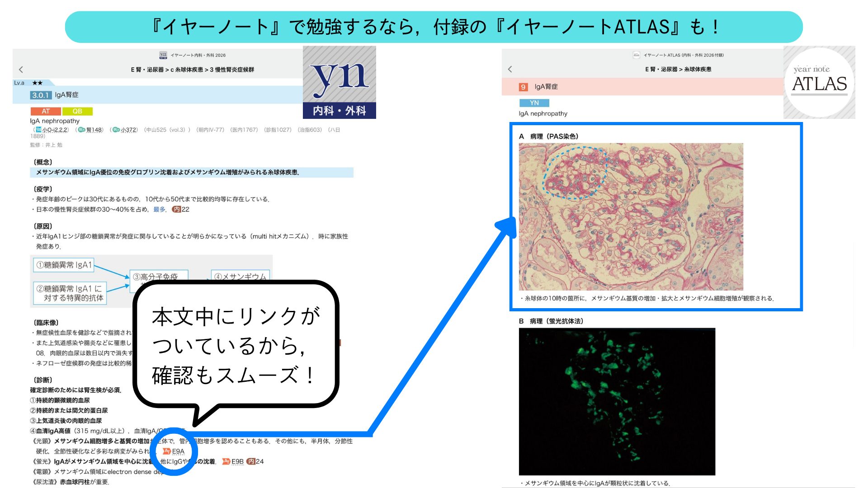Open the E9B ATLAS link

pos(233,461)
